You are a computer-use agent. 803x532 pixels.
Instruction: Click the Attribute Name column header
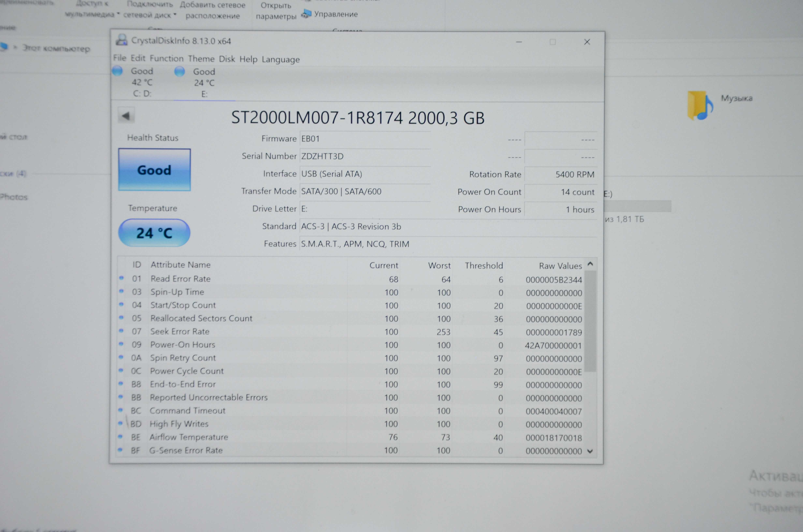[x=181, y=265]
